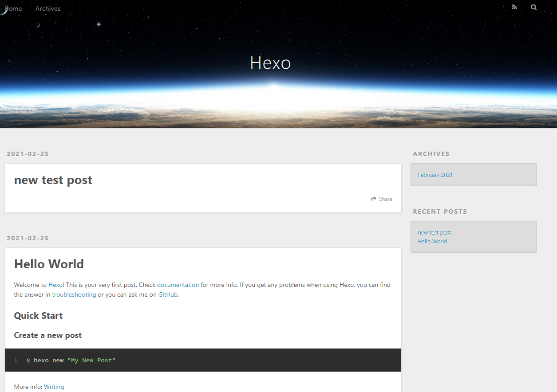
Task: Click the Share button label
Action: (x=386, y=199)
